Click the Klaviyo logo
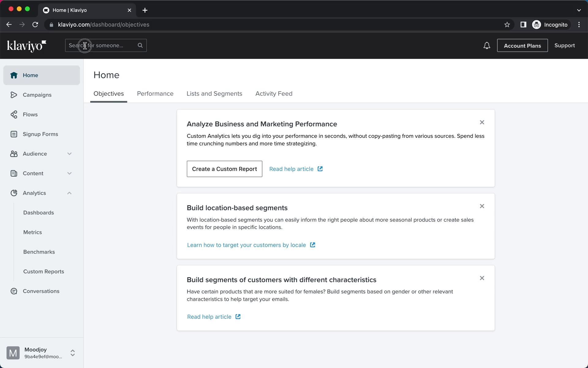The width and height of the screenshot is (588, 368). pyautogui.click(x=27, y=46)
